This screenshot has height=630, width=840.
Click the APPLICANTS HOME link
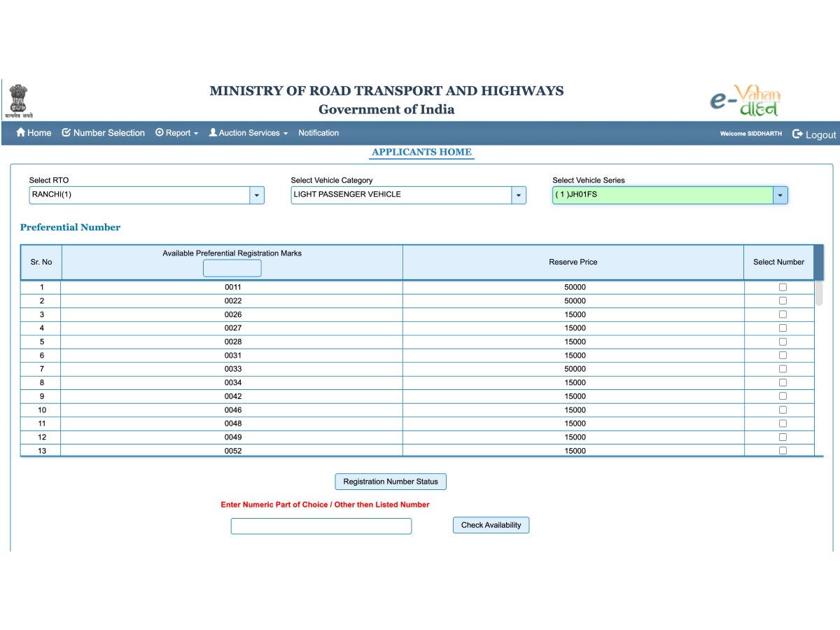click(421, 152)
